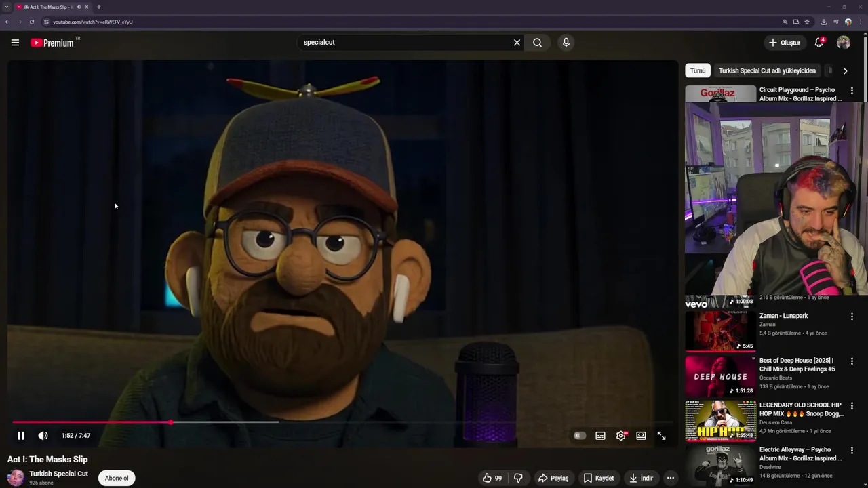Open the Zaman - Lunapark thumbnail
Image resolution: width=868 pixels, height=488 pixels.
[720, 331]
